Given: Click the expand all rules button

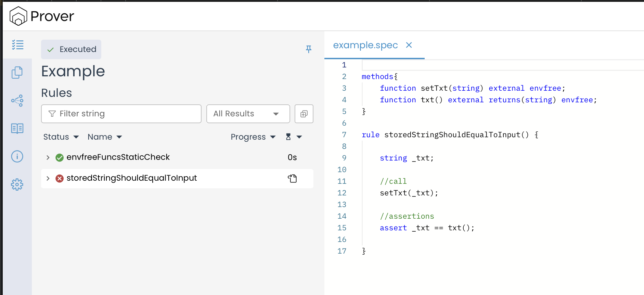Looking at the screenshot, I should 304,114.
